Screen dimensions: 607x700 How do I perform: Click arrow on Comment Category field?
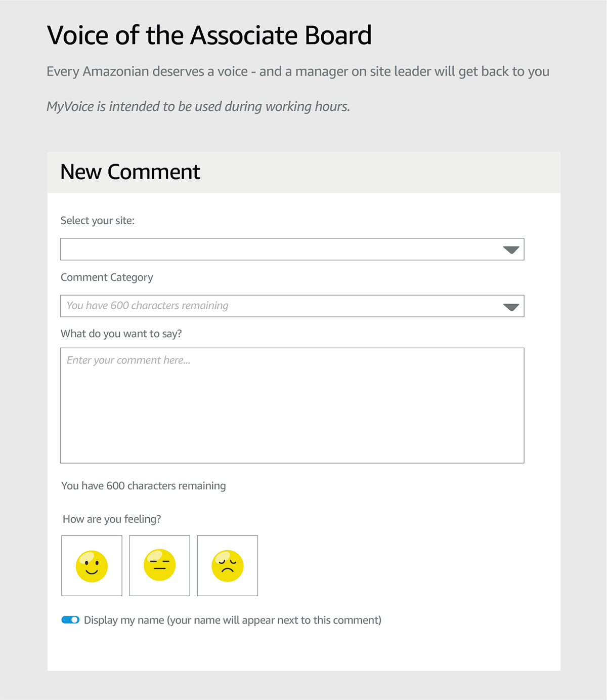pos(511,307)
